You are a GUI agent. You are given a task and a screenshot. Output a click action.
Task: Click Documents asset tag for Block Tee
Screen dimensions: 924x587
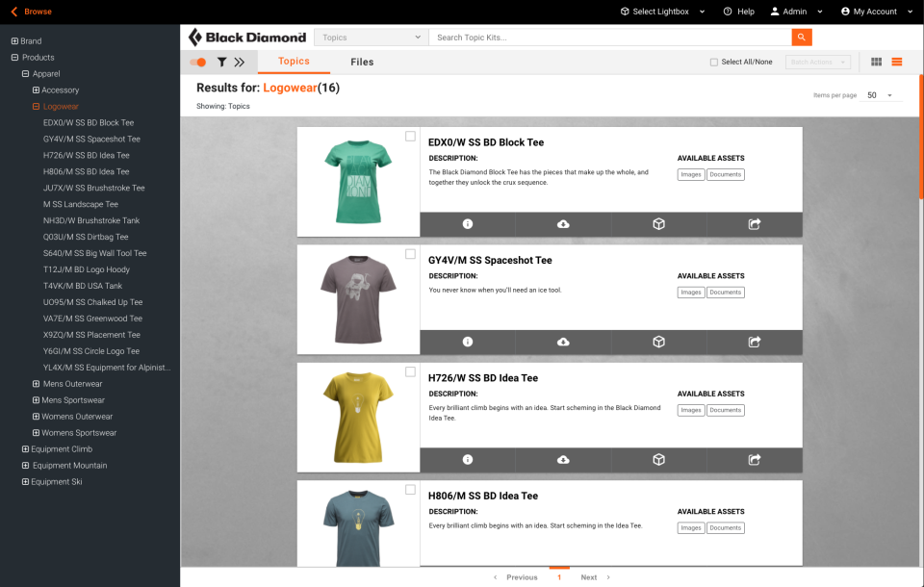click(726, 174)
